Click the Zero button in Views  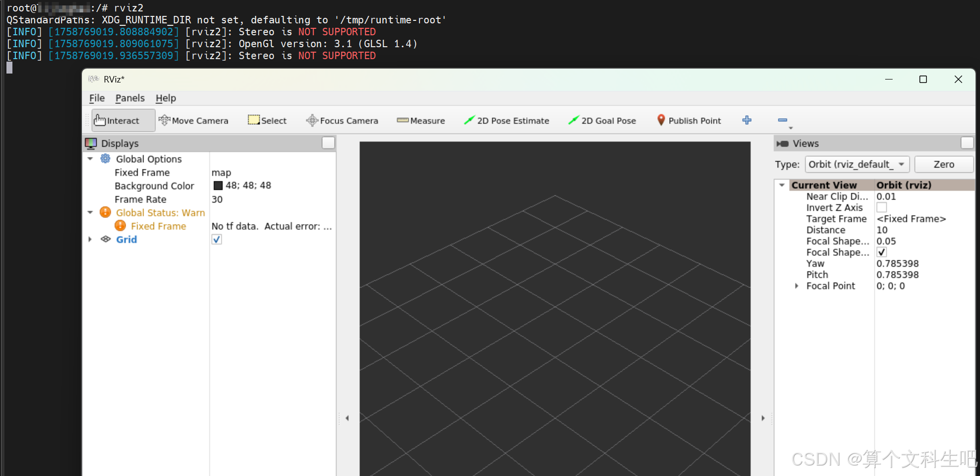click(x=944, y=164)
